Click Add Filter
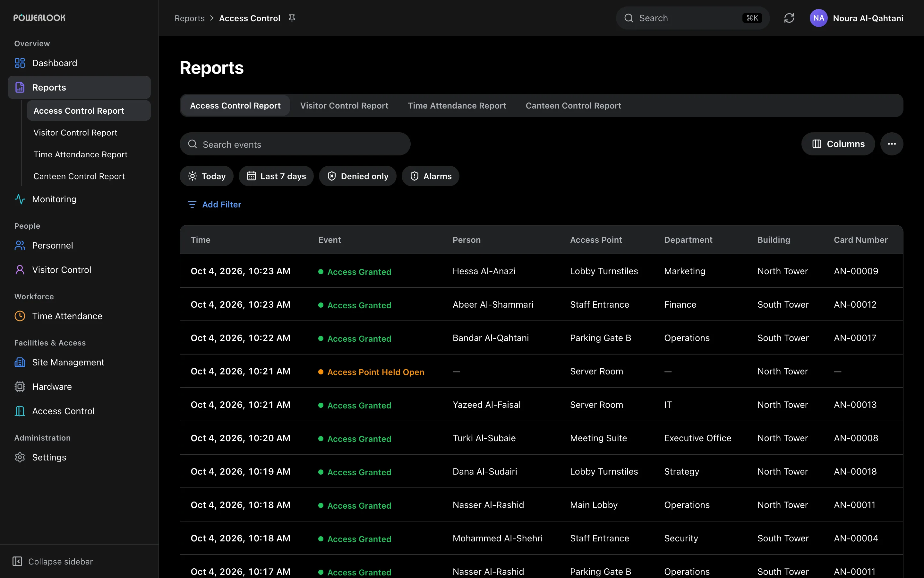The width and height of the screenshot is (924, 578). pos(214,205)
